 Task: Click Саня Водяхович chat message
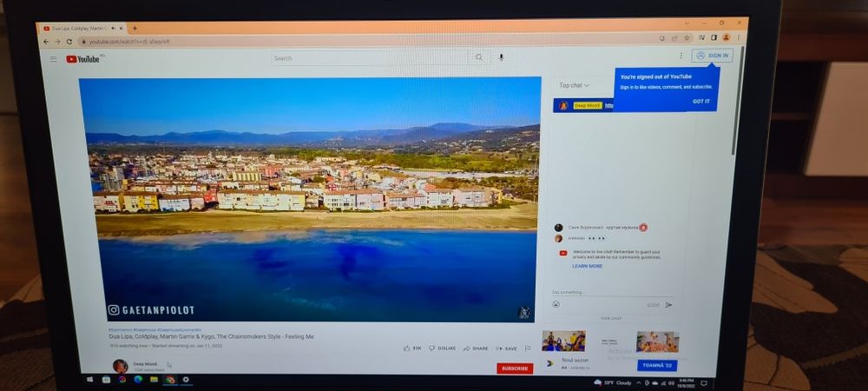601,228
